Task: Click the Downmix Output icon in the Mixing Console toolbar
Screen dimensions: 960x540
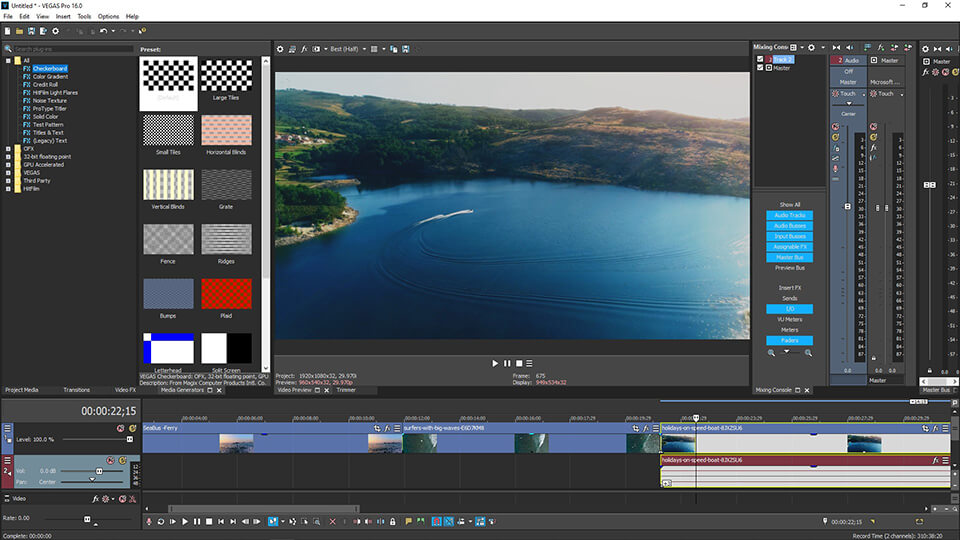Action: point(836,47)
